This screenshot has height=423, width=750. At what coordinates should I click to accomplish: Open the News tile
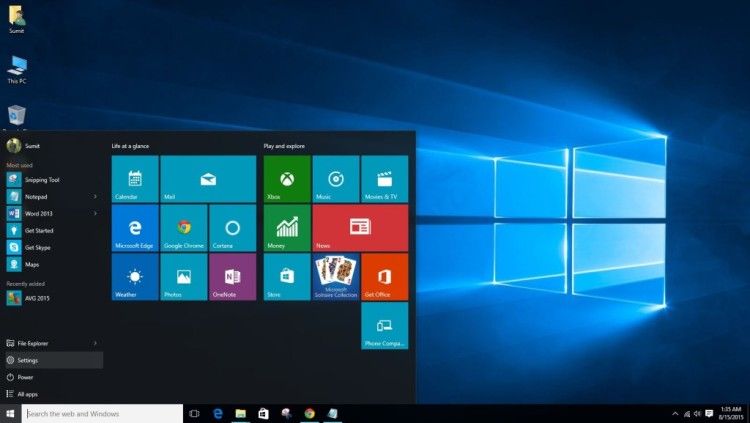click(360, 228)
